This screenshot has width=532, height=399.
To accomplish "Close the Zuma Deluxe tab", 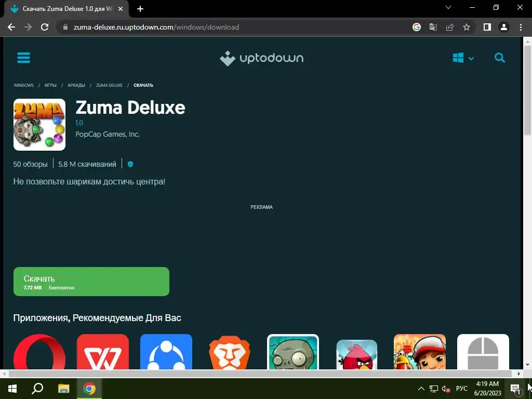I will (121, 9).
